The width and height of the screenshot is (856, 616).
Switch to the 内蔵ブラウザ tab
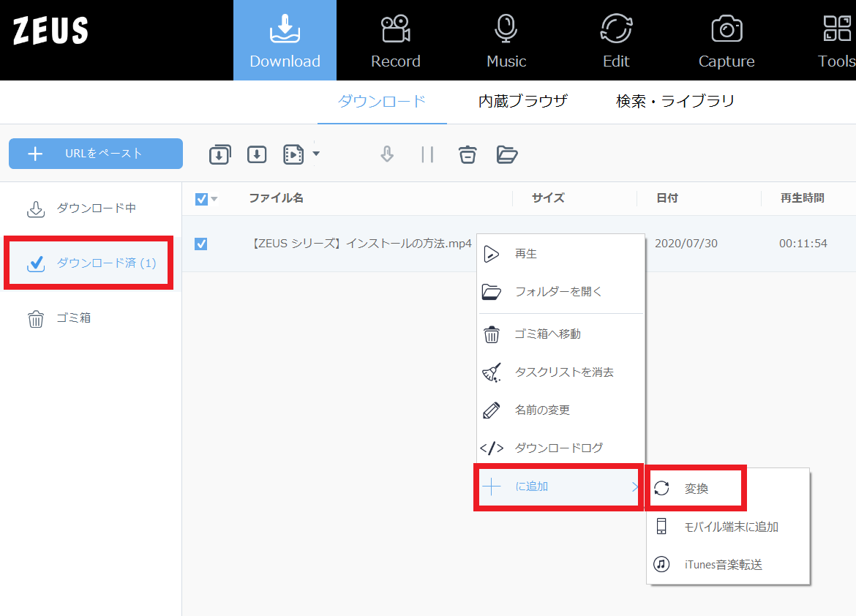pyautogui.click(x=522, y=102)
